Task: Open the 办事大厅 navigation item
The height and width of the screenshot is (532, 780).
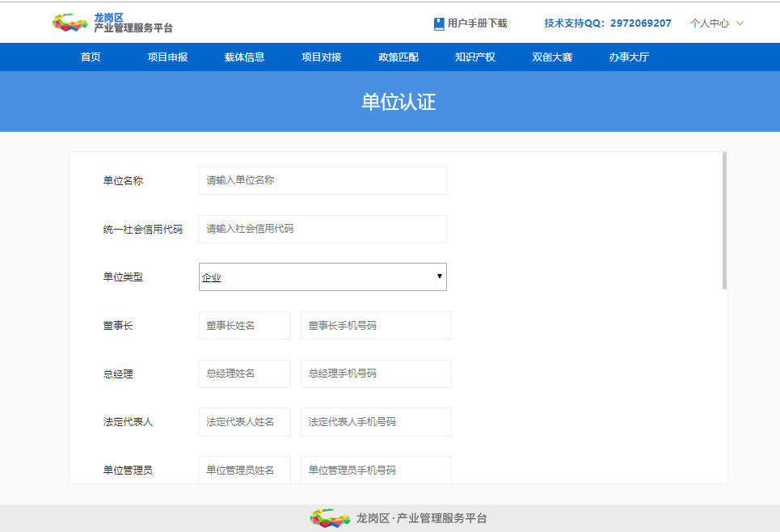Action: (629, 57)
